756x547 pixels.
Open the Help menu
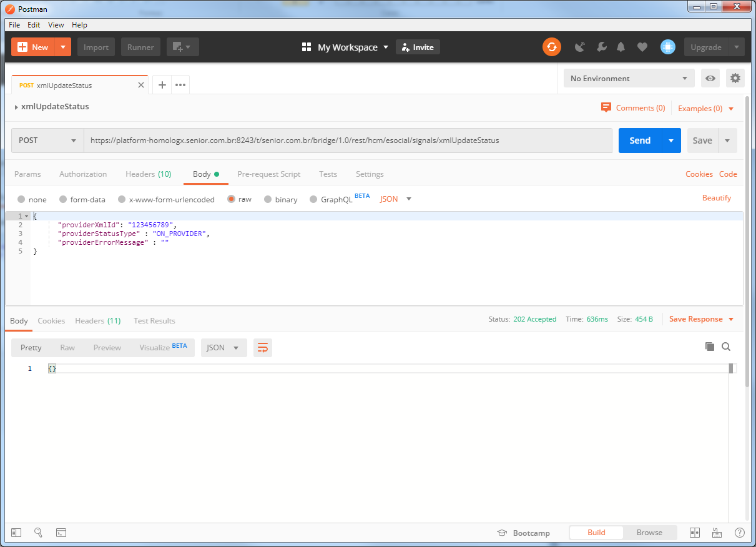(79, 25)
